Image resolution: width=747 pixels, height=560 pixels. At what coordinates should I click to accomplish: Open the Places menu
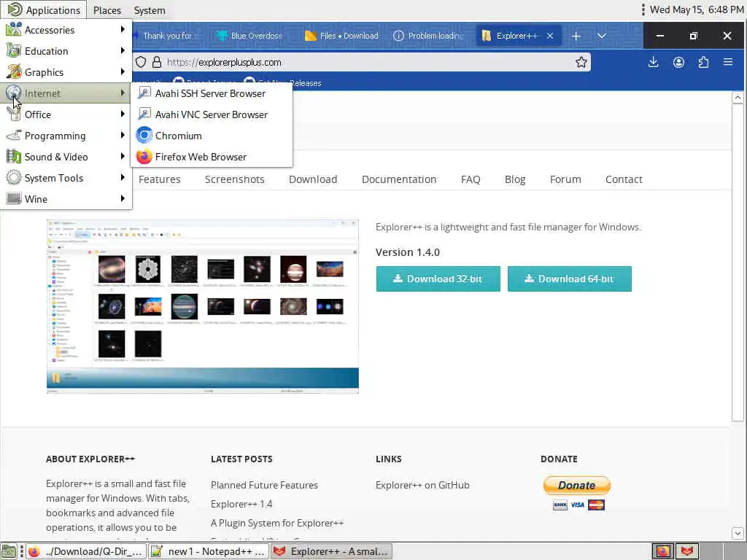107,10
